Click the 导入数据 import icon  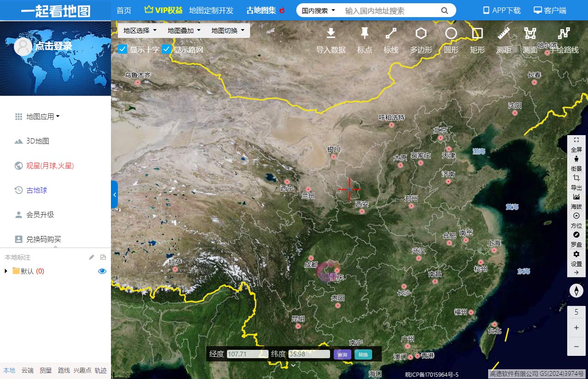[331, 33]
